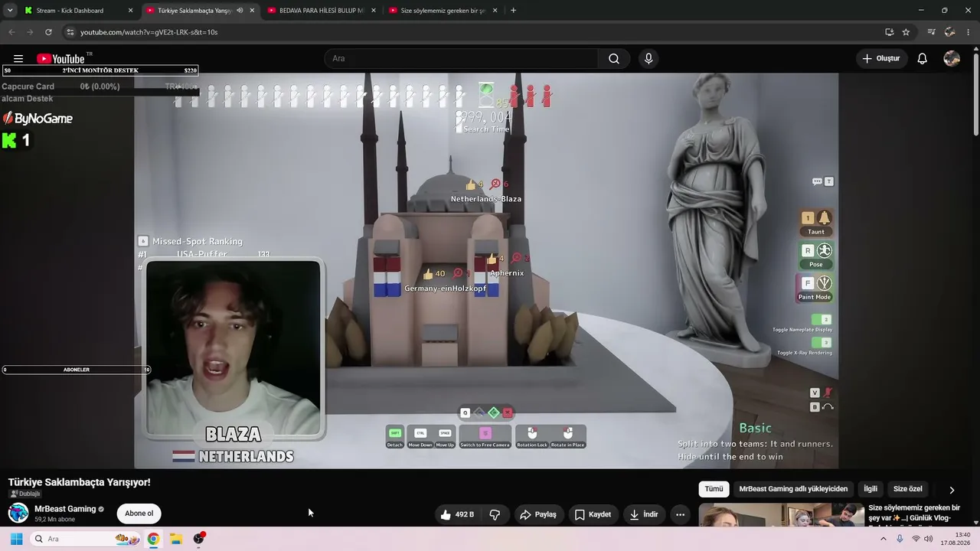Open the Oluştur create menu
The height and width of the screenshot is (551, 980).
[881, 59]
